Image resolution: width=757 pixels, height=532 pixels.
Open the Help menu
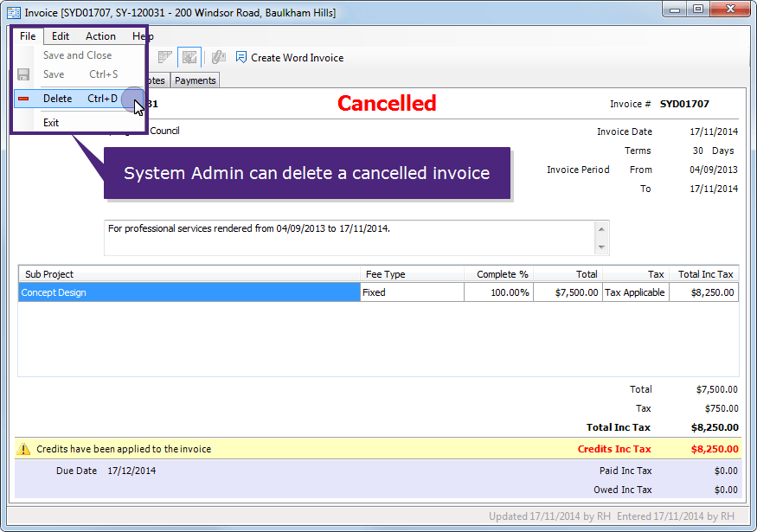(142, 35)
